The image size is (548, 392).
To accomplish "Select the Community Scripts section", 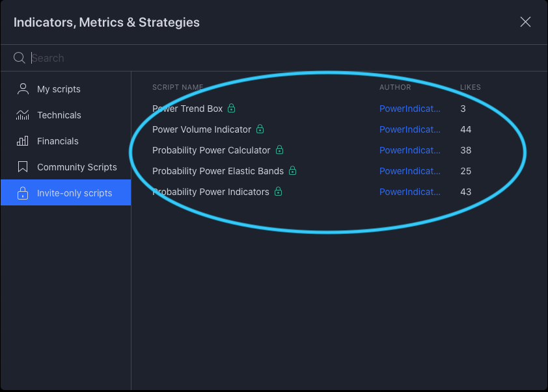I will 77,167.
